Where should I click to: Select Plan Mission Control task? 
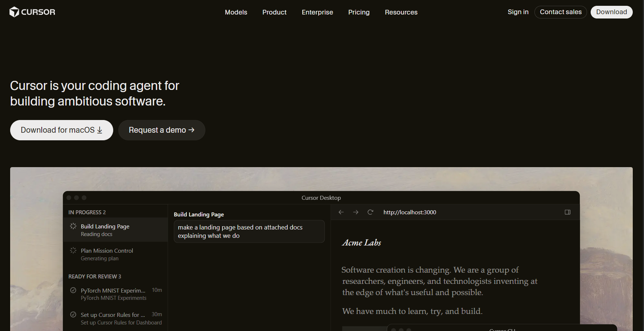pos(115,254)
